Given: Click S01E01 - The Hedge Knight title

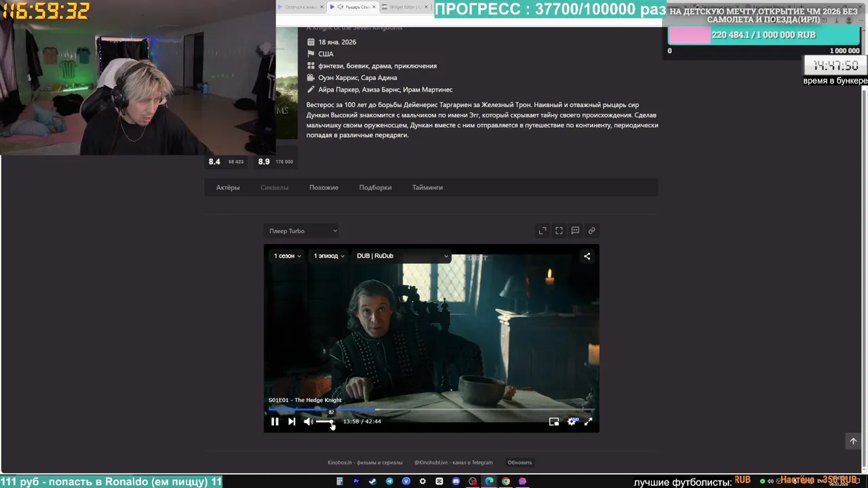Looking at the screenshot, I should 305,401.
